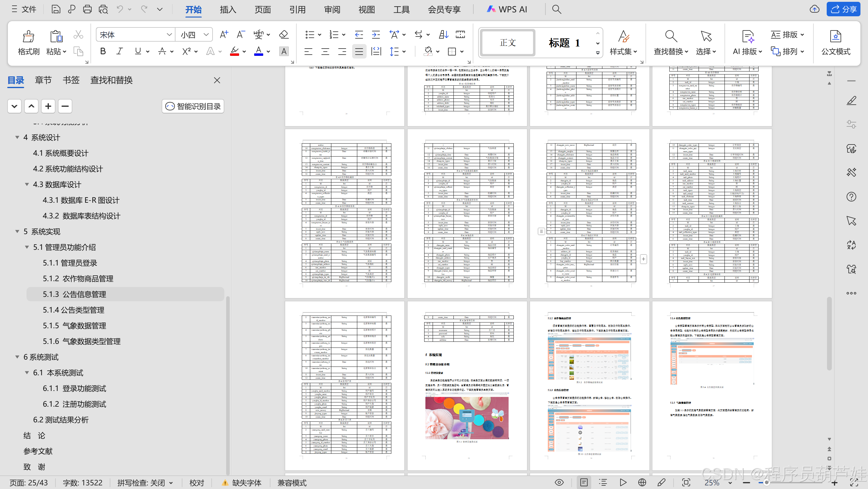Switch to the 书签 navigation tab
Screen dimensions: 868x489
click(71, 80)
